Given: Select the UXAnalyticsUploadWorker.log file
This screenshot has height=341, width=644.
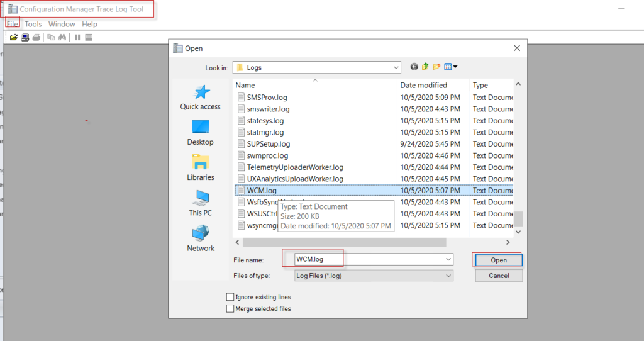Looking at the screenshot, I should click(x=295, y=179).
